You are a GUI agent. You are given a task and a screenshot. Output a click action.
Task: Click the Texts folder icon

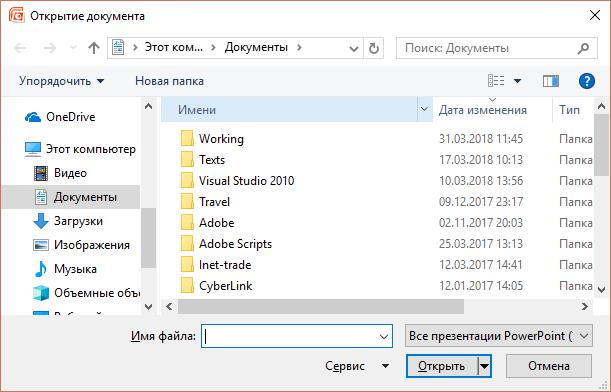[x=187, y=160]
